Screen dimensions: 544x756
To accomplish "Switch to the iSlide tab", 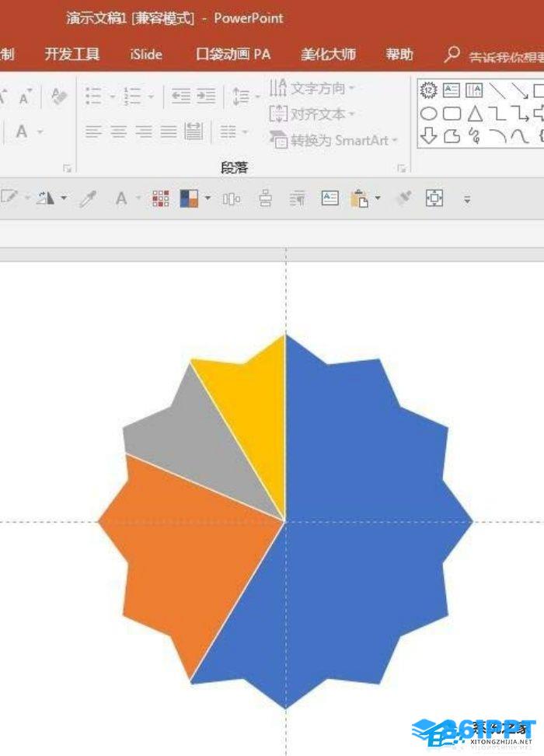I will point(146,54).
